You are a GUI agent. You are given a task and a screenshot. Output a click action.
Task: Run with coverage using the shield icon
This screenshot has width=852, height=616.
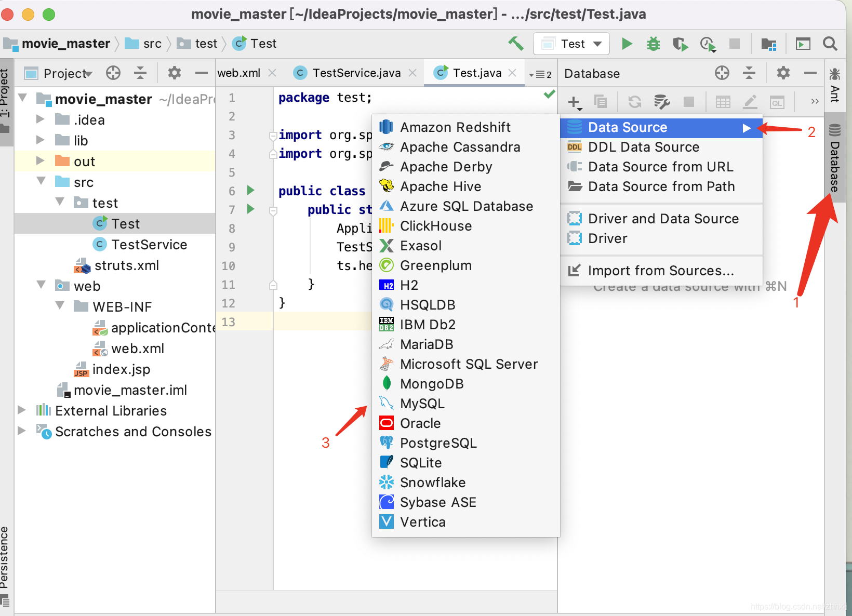tap(680, 44)
